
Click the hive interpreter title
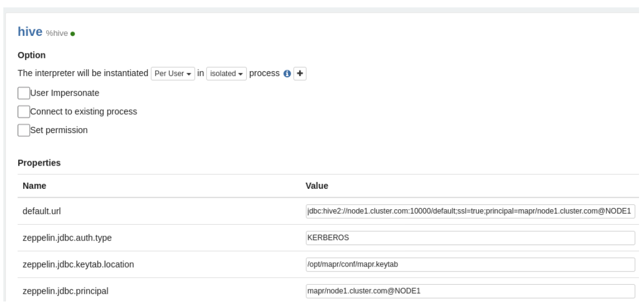pyautogui.click(x=30, y=32)
